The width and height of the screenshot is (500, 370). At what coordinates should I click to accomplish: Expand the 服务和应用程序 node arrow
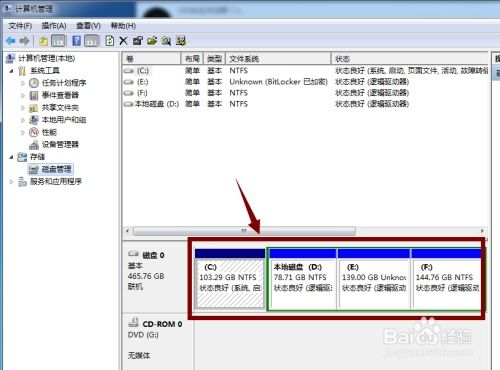point(11,182)
